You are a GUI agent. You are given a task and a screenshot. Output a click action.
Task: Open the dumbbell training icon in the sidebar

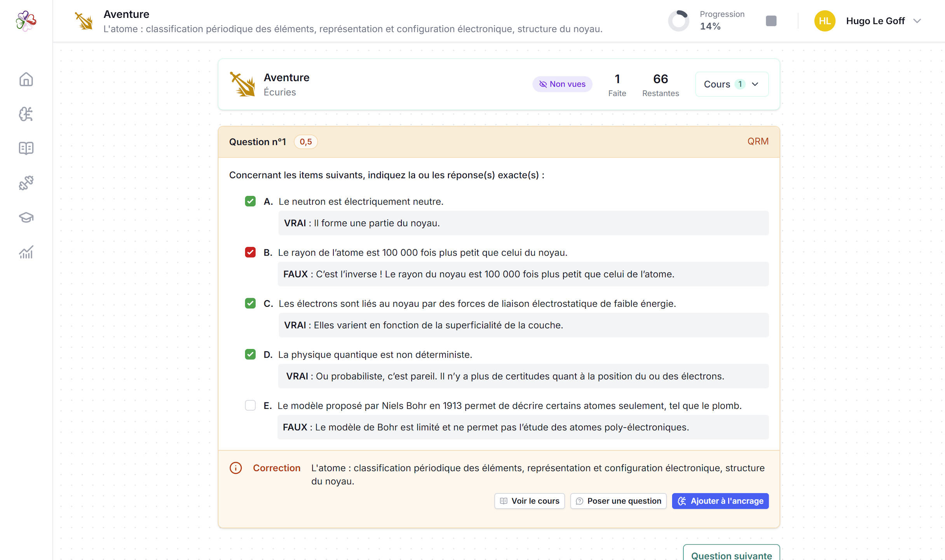pyautogui.click(x=26, y=183)
